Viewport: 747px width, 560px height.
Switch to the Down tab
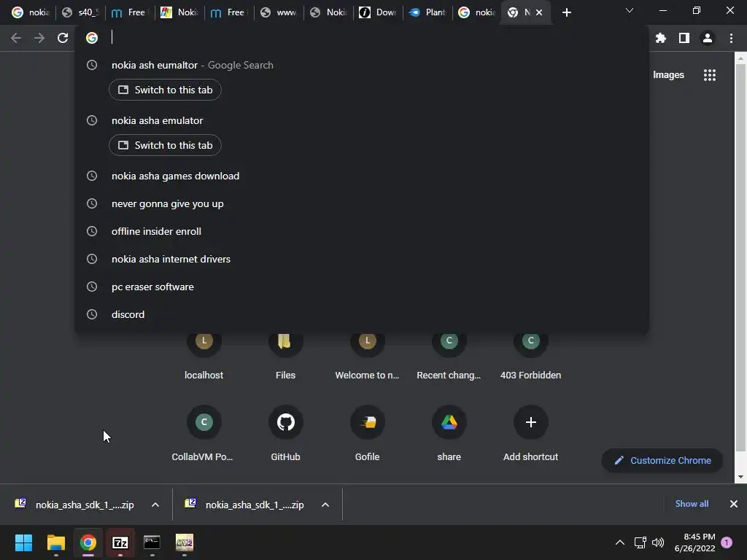click(379, 12)
